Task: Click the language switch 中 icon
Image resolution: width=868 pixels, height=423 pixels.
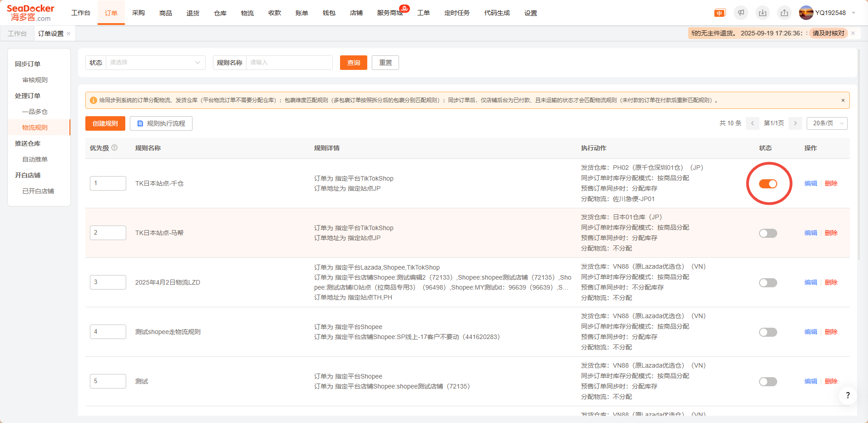Action: tap(720, 13)
